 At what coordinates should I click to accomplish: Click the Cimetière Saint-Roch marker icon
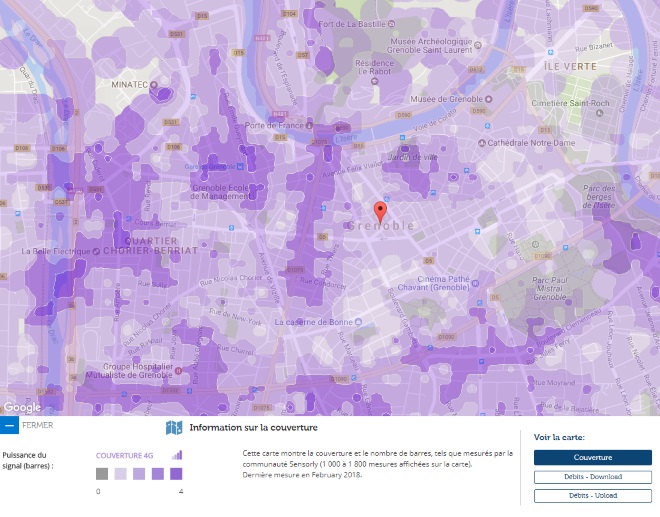[599, 113]
